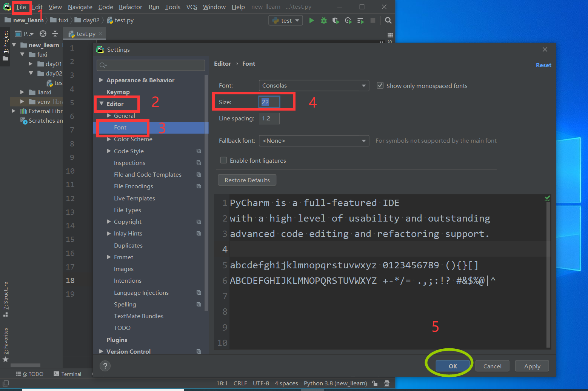This screenshot has height=391, width=588.
Task: Open the Project side tool tab
Action: [x=5, y=45]
